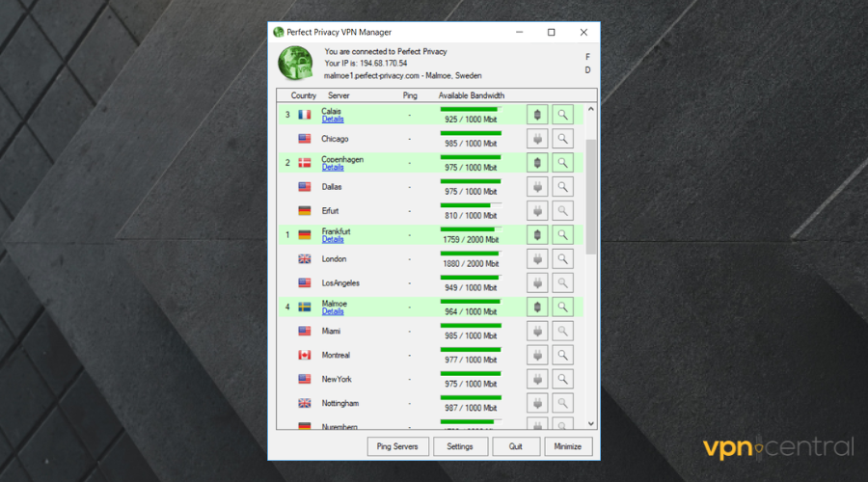The height and width of the screenshot is (482, 868).
Task: Inspect Nottingham server magnifier icon
Action: [x=562, y=403]
